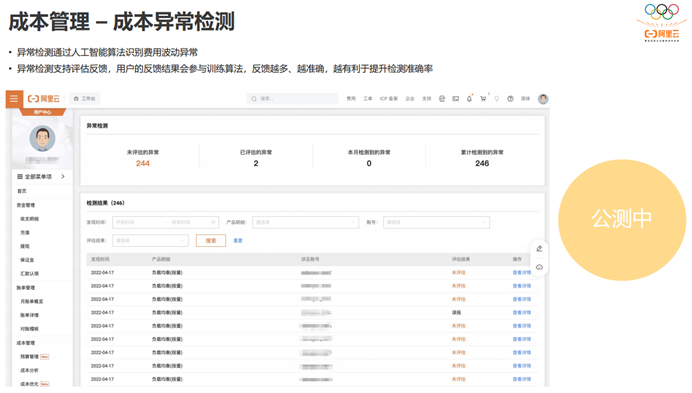This screenshot has height=393, width=692.
Task: Click the lightbulb icon in header
Action: pyautogui.click(x=496, y=99)
